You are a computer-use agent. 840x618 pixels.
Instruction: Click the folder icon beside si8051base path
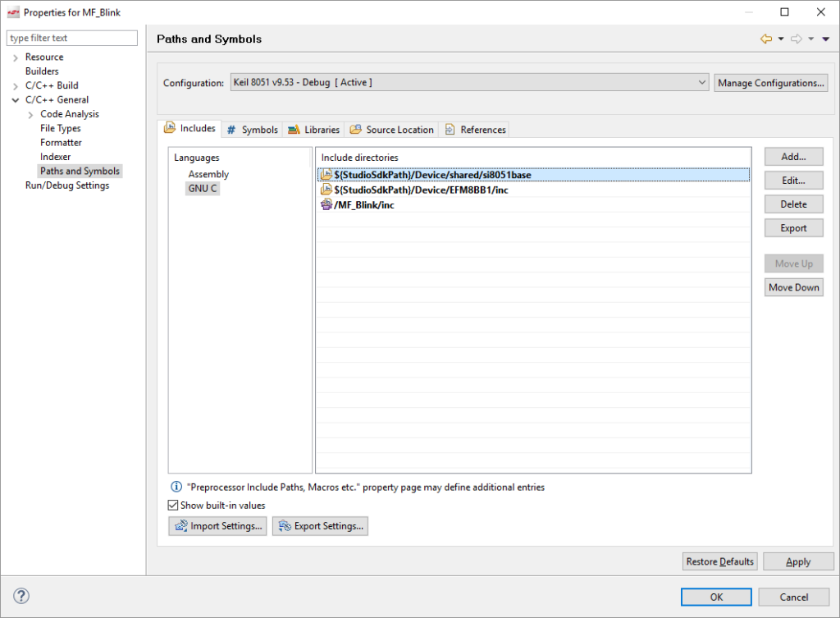click(x=326, y=175)
